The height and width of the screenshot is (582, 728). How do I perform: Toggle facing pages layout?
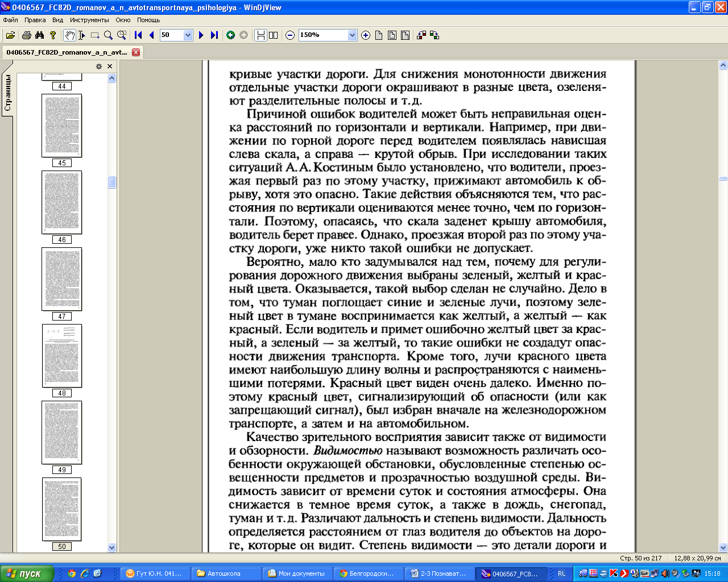pyautogui.click(x=274, y=35)
